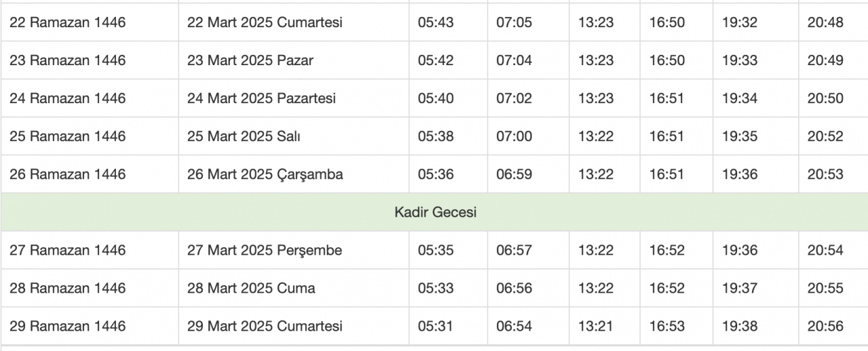The width and height of the screenshot is (868, 351).
Task: Click 23 Mart 2025 Pazar date
Action: click(250, 60)
